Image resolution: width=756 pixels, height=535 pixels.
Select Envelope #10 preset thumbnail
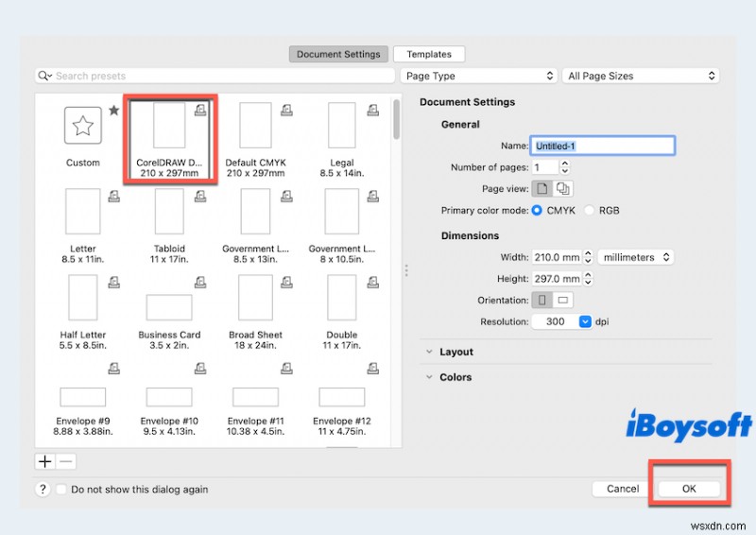(169, 397)
